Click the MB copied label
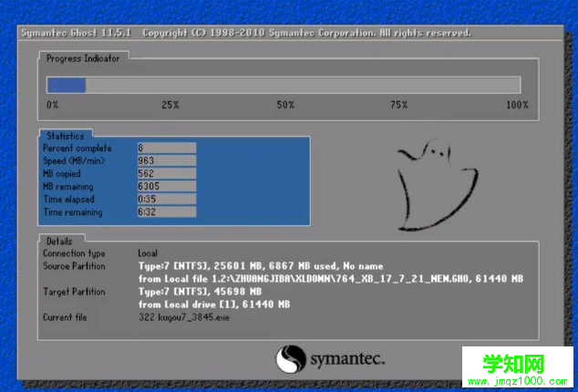Viewport: 578px width, 392px height. tap(62, 174)
